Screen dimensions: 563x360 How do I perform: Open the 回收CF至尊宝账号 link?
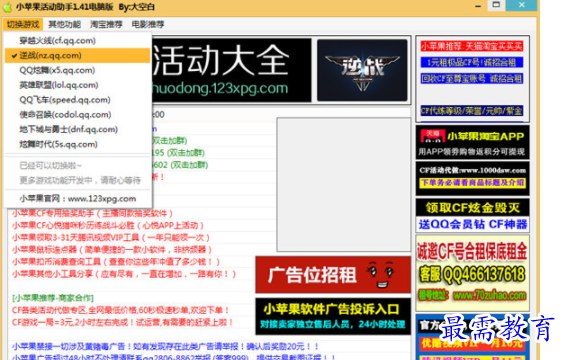pos(472,78)
